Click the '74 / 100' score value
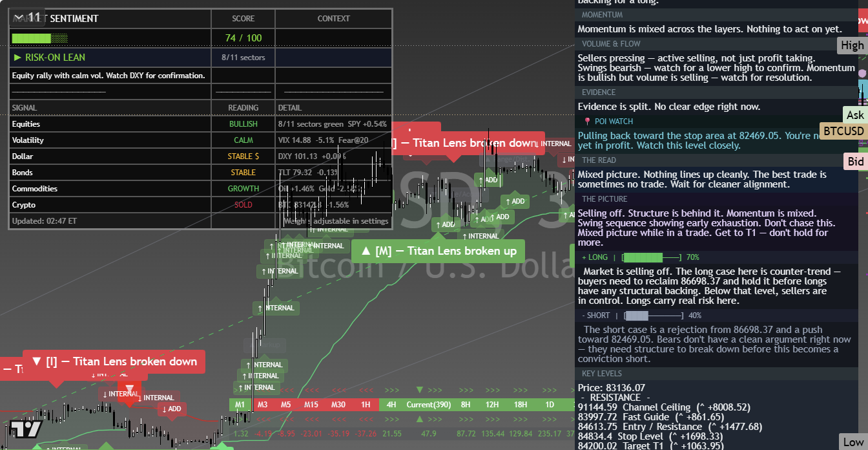The width and height of the screenshot is (868, 450). point(243,38)
